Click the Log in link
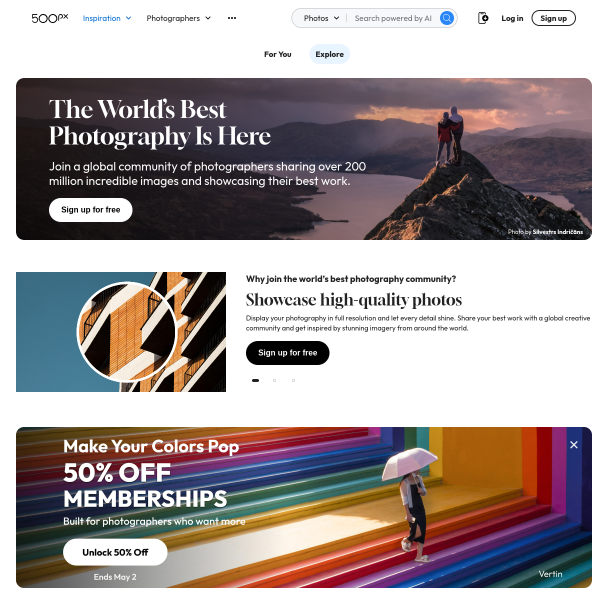Image resolution: width=600 pixels, height=600 pixels. (512, 18)
